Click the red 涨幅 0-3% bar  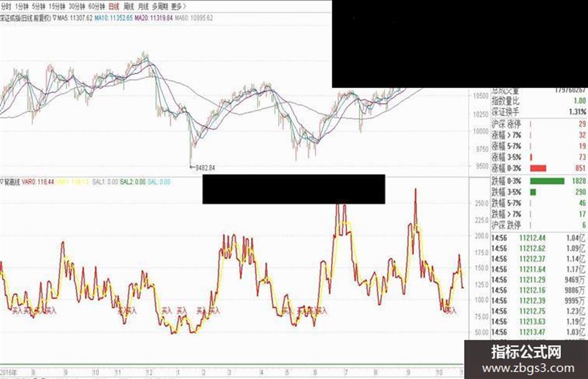(x=538, y=168)
